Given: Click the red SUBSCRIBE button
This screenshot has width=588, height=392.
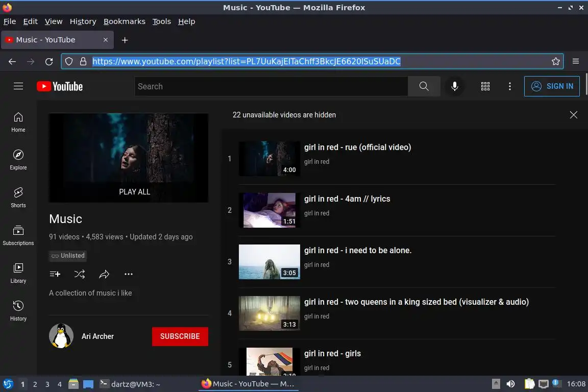Looking at the screenshot, I should tap(180, 336).
